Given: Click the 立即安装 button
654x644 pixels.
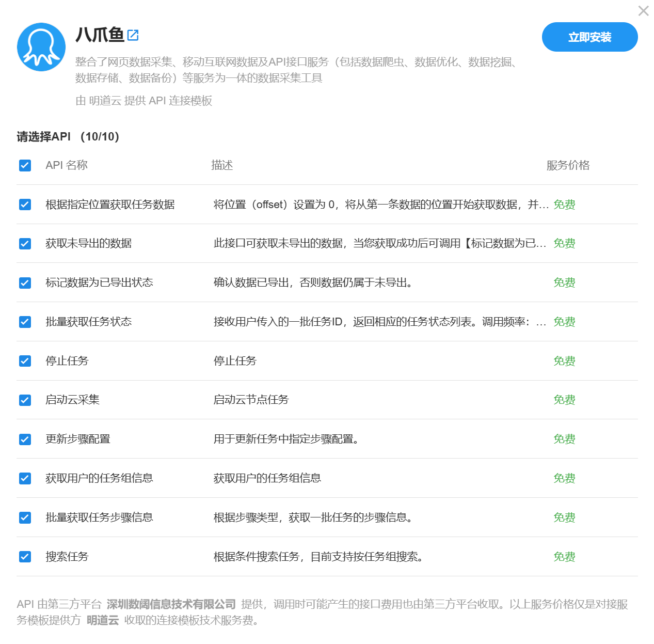Looking at the screenshot, I should pos(589,37).
